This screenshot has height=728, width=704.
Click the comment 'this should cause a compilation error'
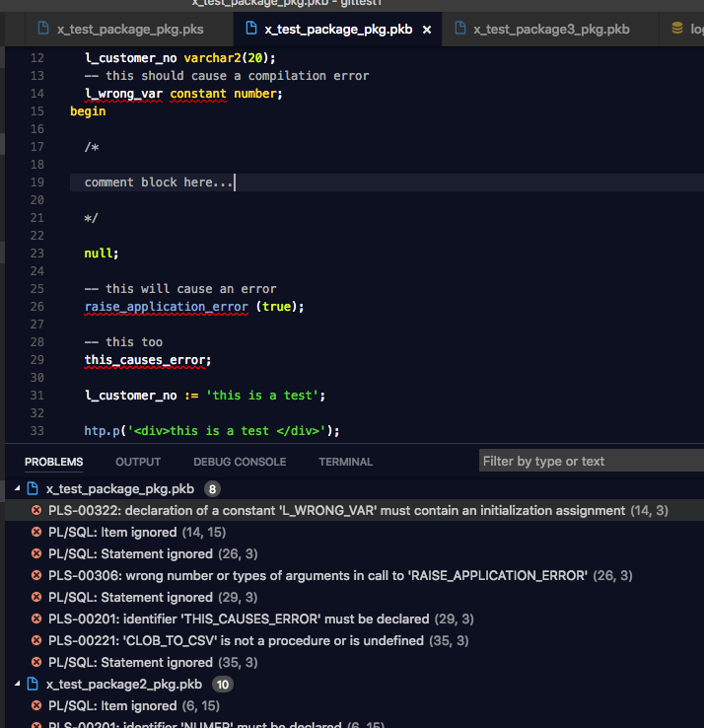[x=227, y=76]
